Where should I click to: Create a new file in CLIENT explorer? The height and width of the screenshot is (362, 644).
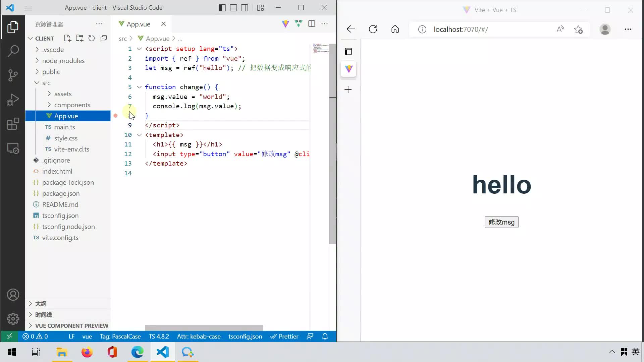coord(68,38)
